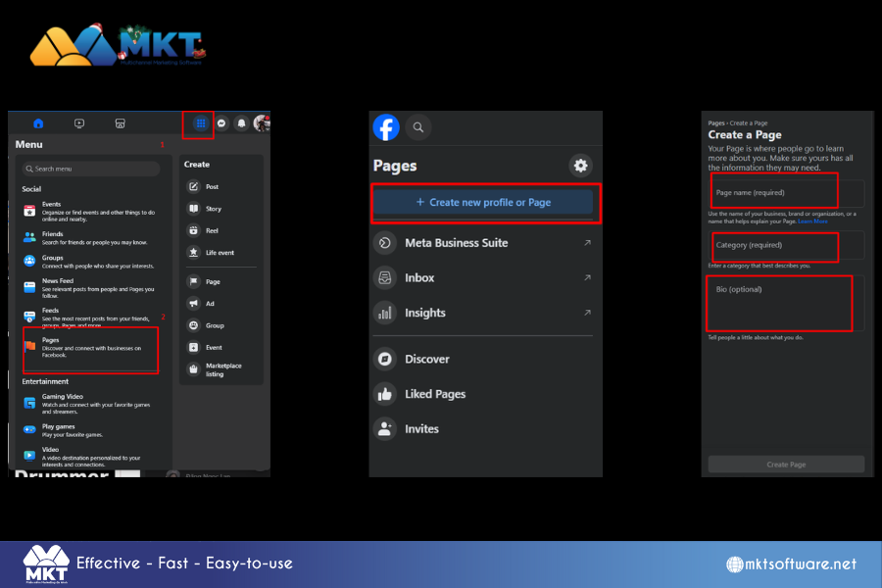Viewport: 882px width, 588px height.
Task: Click the 'Entertainment' section heading
Action: tap(45, 381)
